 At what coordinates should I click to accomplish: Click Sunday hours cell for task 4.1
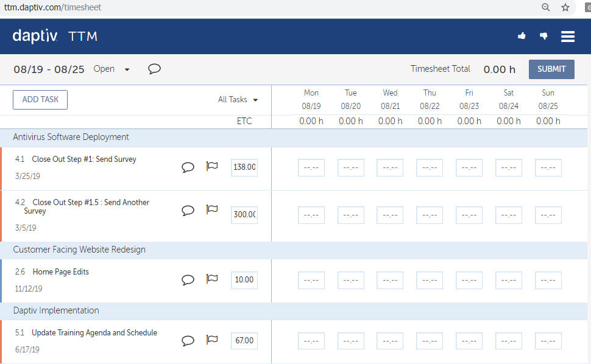[x=548, y=168]
